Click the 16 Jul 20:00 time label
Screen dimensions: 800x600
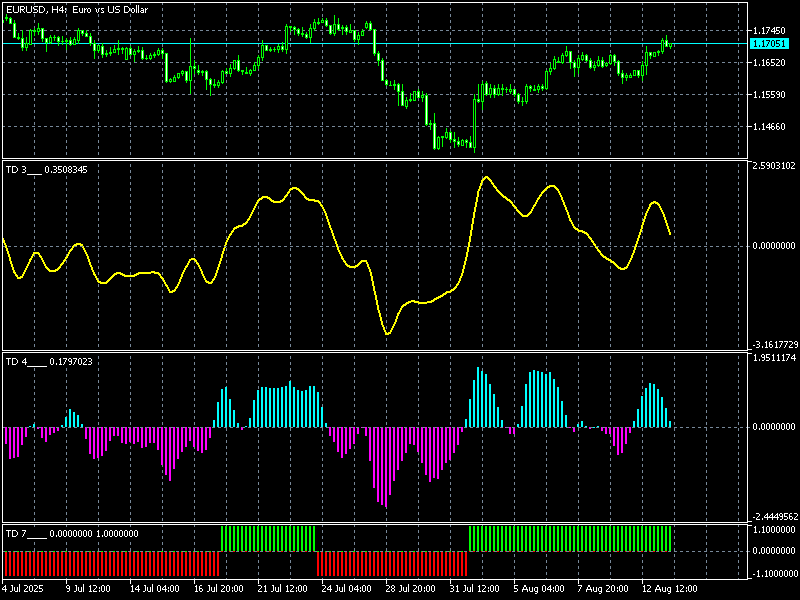coord(218,589)
